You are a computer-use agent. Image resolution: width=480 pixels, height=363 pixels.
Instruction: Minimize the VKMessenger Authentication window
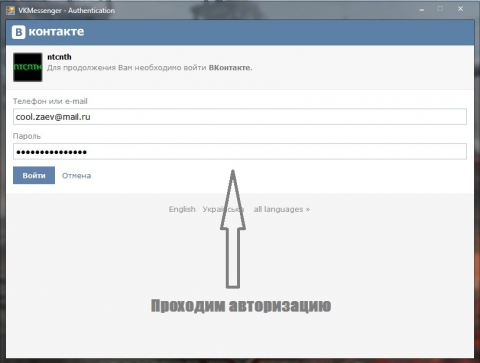422,10
